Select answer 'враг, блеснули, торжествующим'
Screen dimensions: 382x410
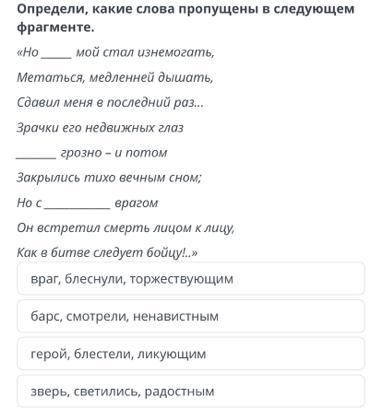(x=191, y=279)
